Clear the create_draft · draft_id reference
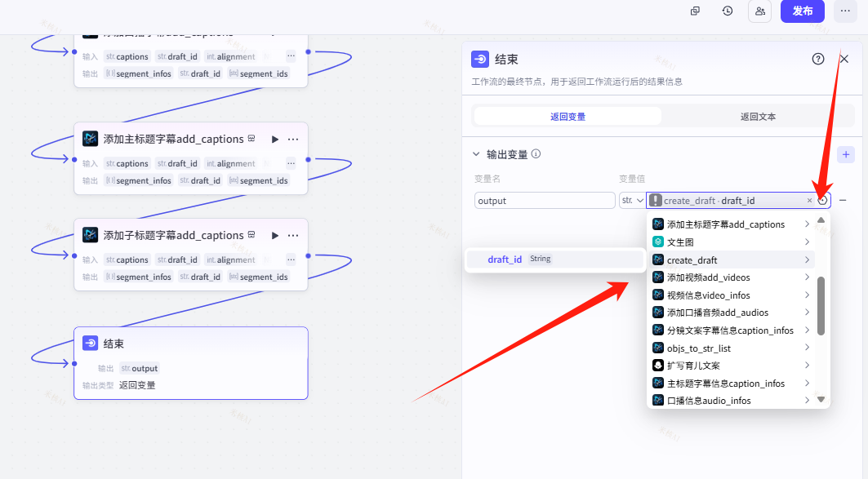Image resolution: width=868 pixels, height=479 pixels. coord(810,201)
